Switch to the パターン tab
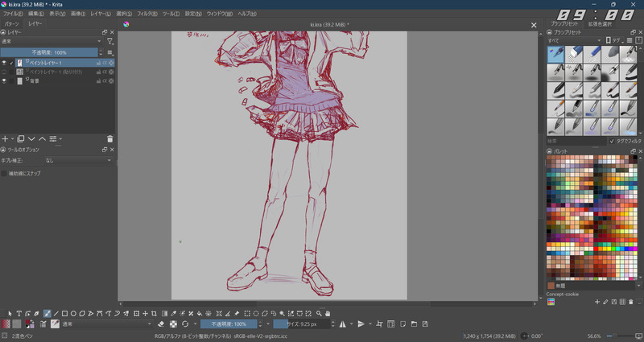The width and height of the screenshot is (644, 342). pyautogui.click(x=12, y=24)
